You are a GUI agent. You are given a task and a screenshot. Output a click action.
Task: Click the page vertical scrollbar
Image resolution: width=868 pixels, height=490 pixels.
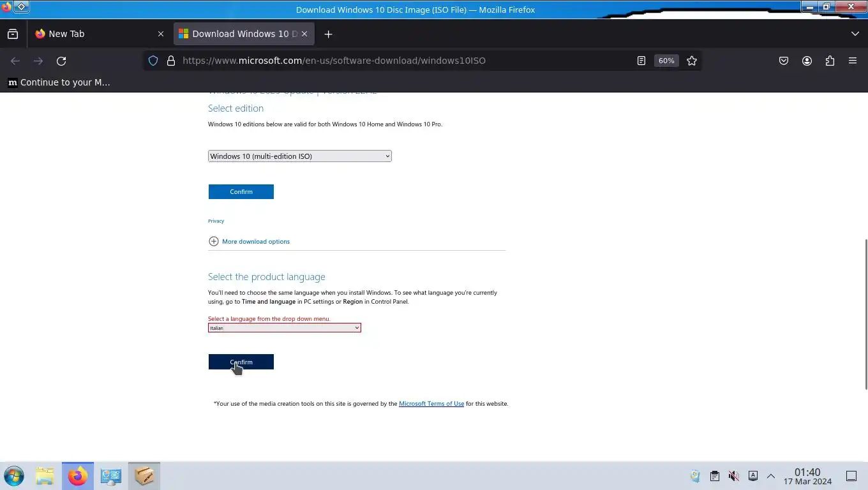pos(865,314)
